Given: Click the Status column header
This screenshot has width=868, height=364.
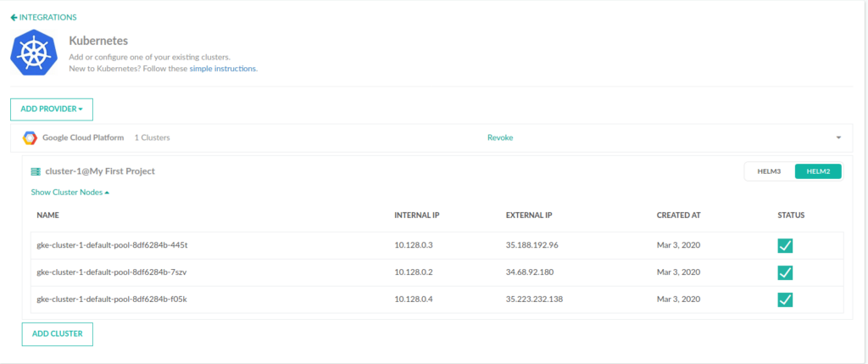Looking at the screenshot, I should pos(791,216).
